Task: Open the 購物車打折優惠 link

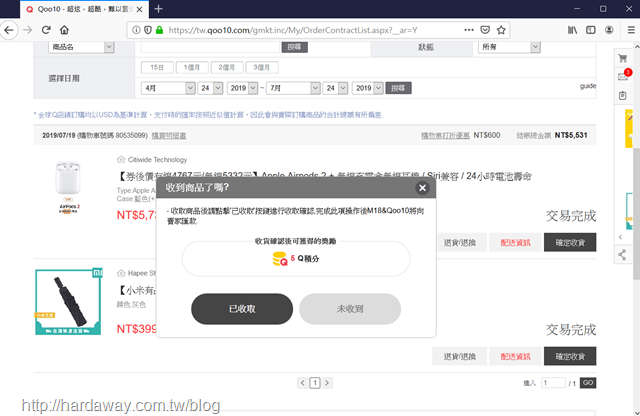Action: tap(445, 136)
